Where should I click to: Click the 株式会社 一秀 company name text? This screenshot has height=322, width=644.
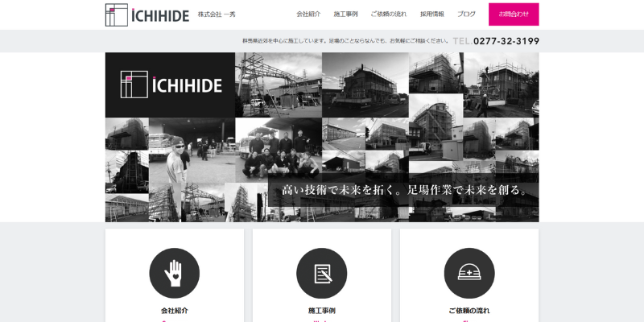tap(217, 14)
